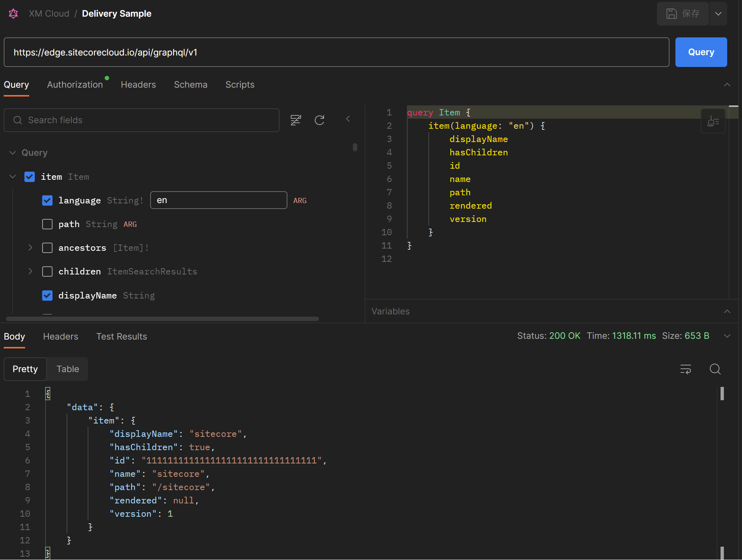
Task: Click 'hasChildren' in the query editor
Action: click(x=479, y=152)
